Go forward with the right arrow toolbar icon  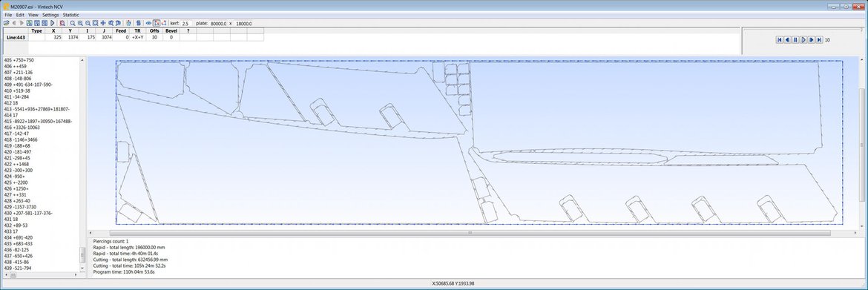pyautogui.click(x=22, y=23)
